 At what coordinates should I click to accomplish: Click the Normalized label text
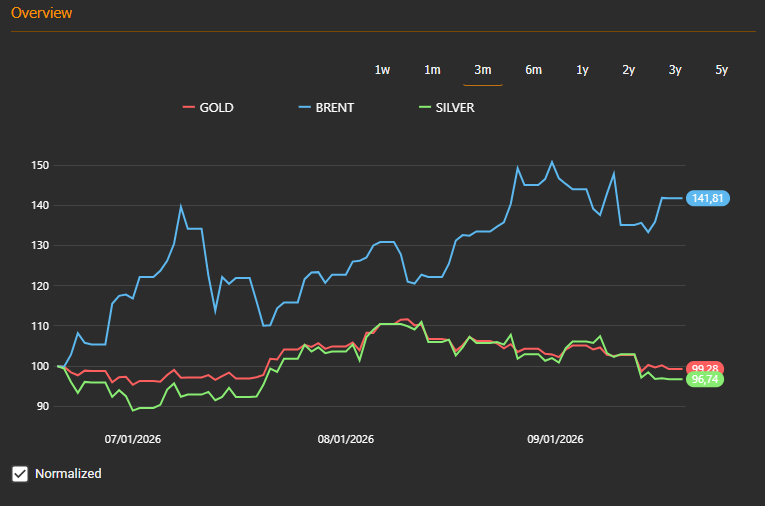click(x=68, y=473)
